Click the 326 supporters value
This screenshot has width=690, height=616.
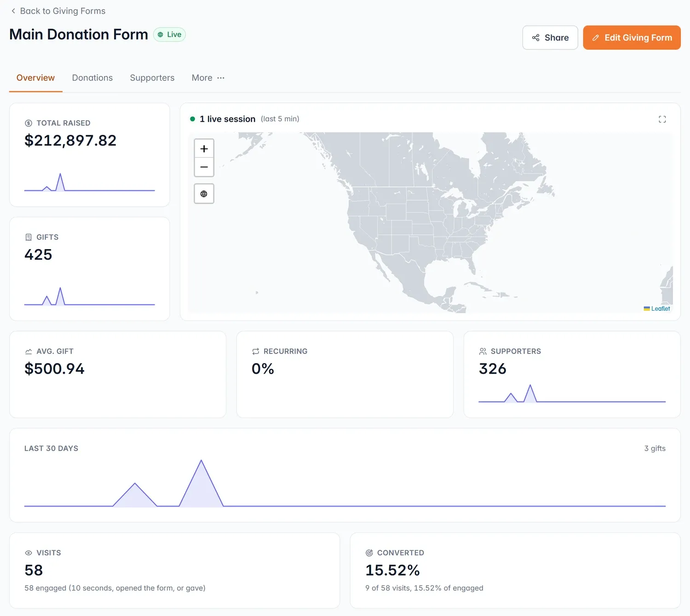[493, 369]
